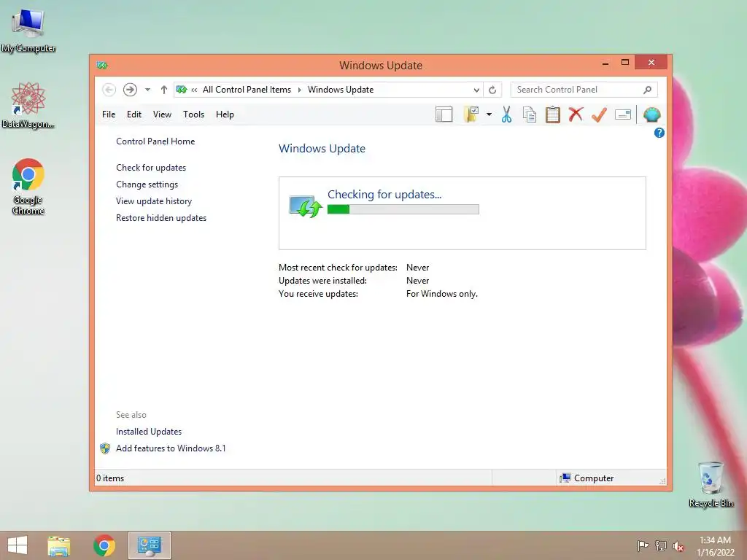The image size is (747, 560).
Task: Select the DataWagon desktop shortcut
Action: click(28, 106)
